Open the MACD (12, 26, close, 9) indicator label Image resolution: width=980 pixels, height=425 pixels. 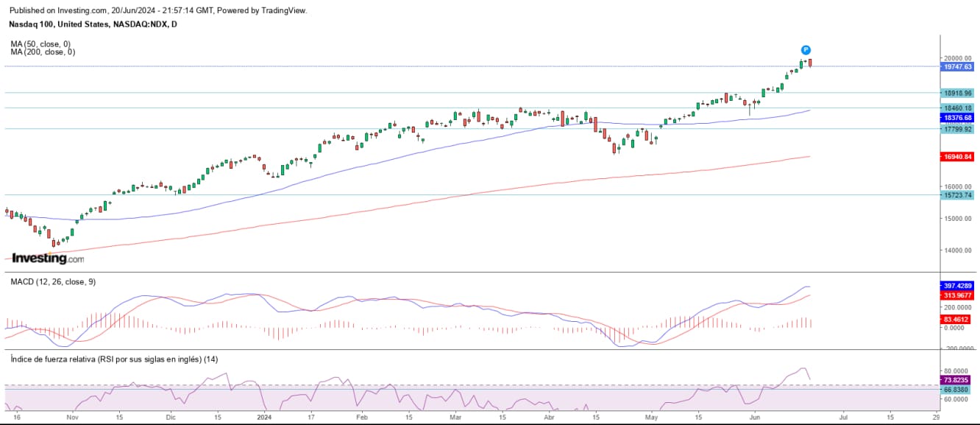(53, 282)
